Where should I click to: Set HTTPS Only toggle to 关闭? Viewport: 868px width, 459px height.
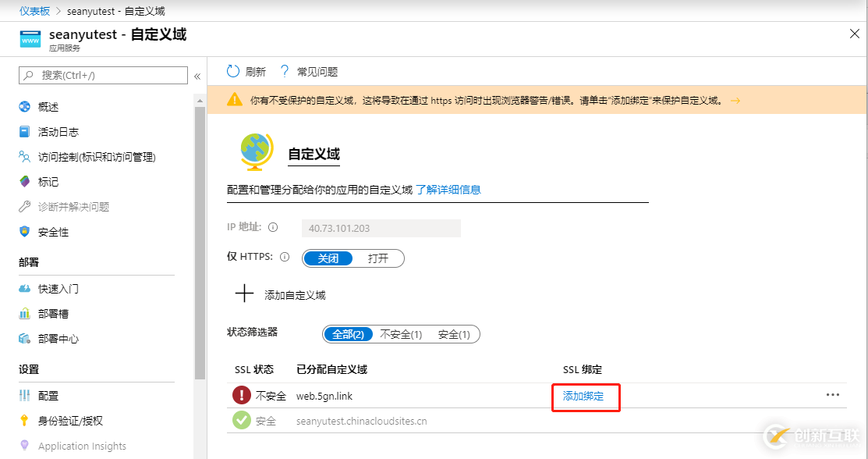pos(328,258)
